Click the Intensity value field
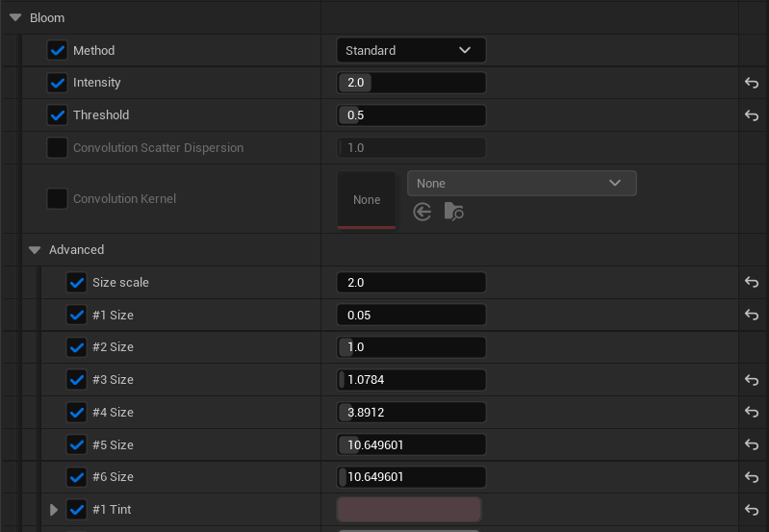Viewport: 769px width, 532px height. pyautogui.click(x=411, y=83)
